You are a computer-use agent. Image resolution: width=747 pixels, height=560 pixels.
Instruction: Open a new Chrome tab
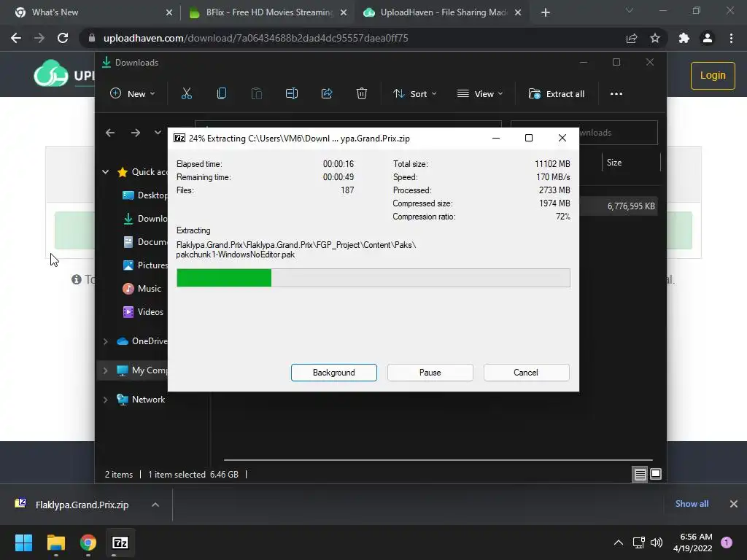tap(546, 13)
